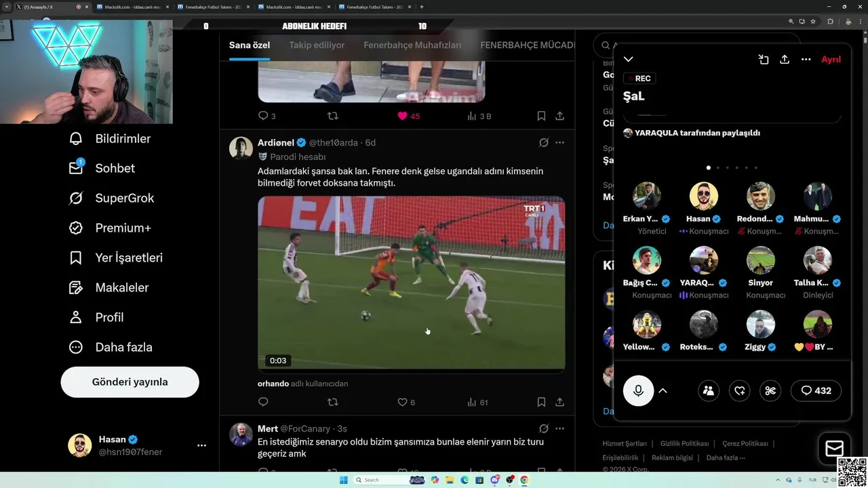Select speaker Redond... in the Space
This screenshot has width=868, height=488.
pyautogui.click(x=760, y=208)
